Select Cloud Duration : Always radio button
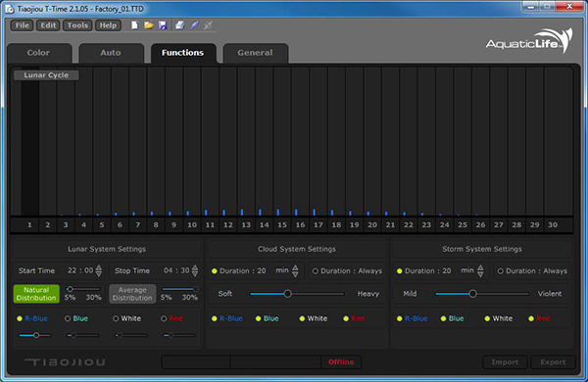 [315, 271]
